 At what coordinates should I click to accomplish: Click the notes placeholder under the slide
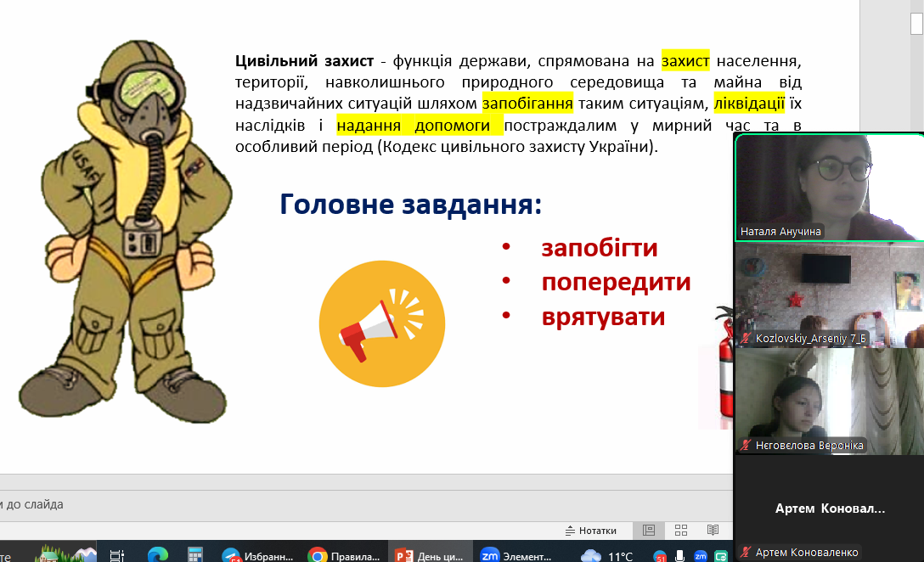pyautogui.click(x=255, y=504)
